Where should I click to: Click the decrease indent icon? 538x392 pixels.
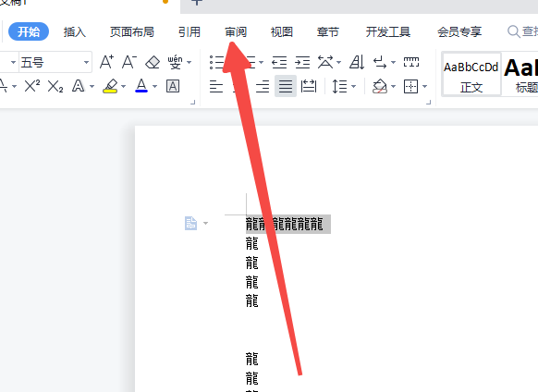tap(279, 63)
